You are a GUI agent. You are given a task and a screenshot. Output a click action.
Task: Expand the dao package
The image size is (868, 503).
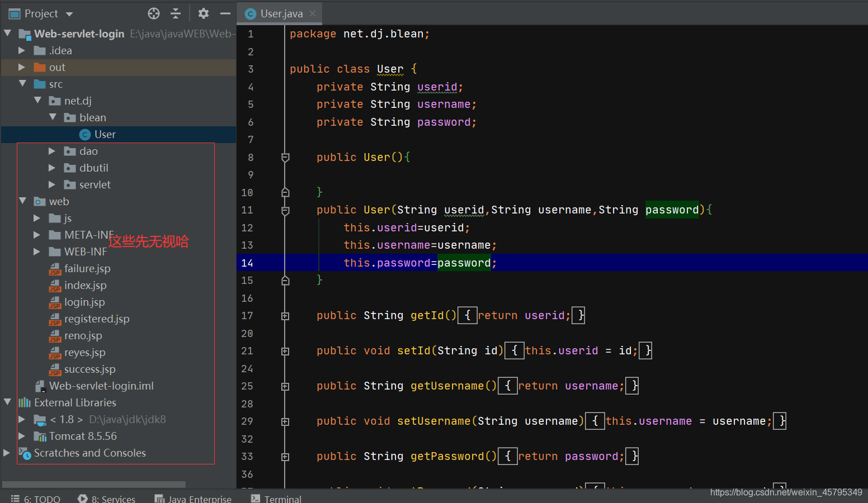tap(52, 151)
